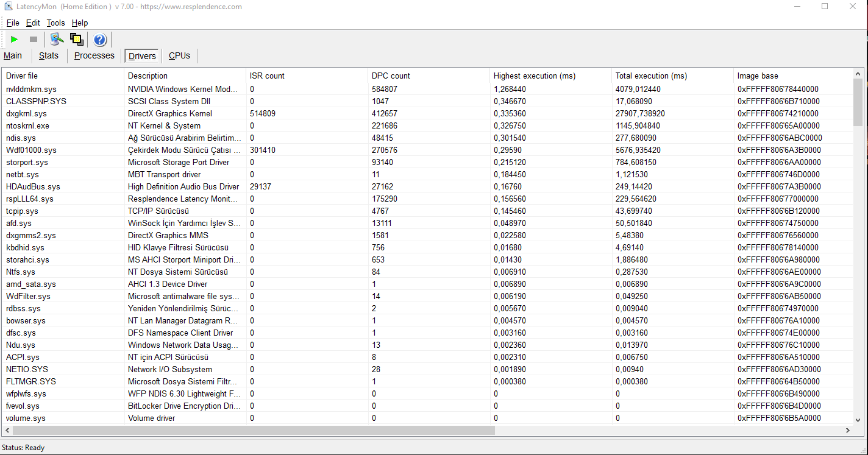Click the tcpip.sys driver file name
This screenshot has width=868, height=455.
click(x=22, y=211)
